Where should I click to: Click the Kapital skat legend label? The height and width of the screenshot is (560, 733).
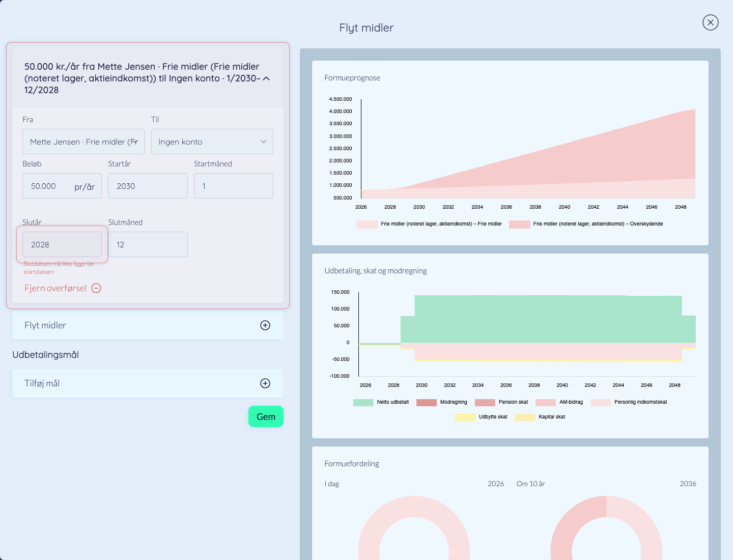(x=552, y=417)
